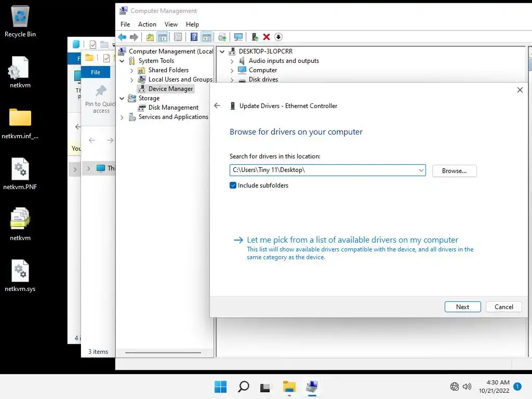
Task: Collapse the System Tools tree node
Action: [122, 61]
